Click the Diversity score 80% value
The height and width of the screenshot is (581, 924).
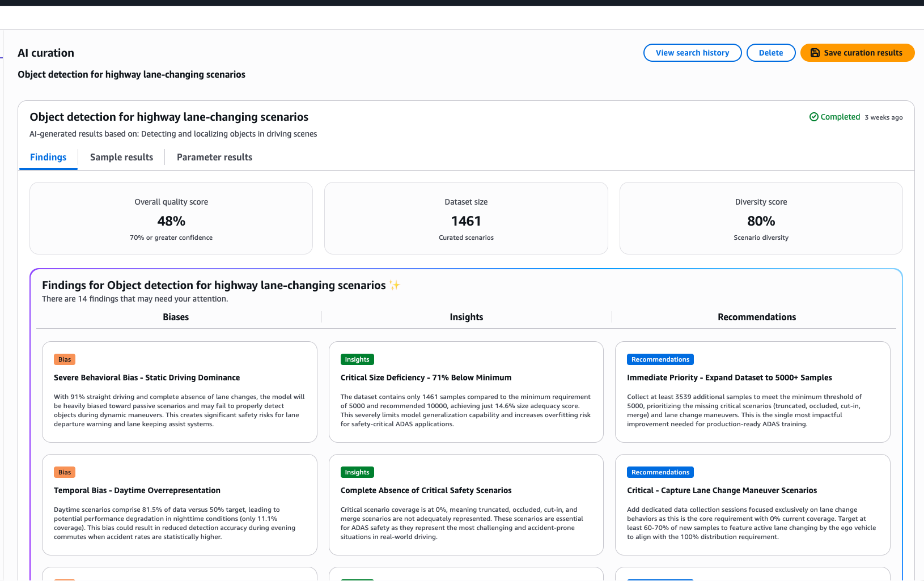[761, 221]
